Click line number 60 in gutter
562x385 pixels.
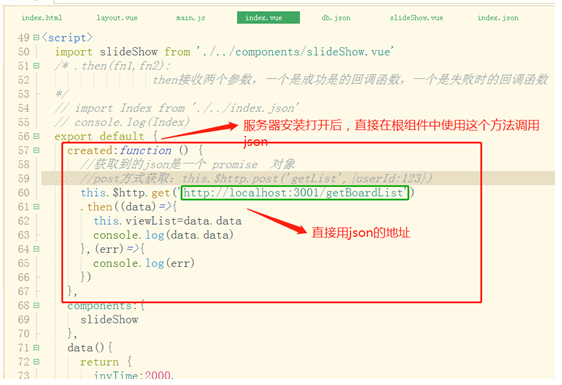(24, 193)
